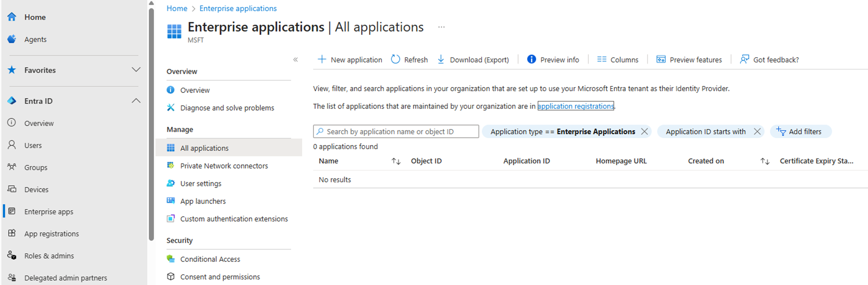The width and height of the screenshot is (868, 285).
Task: Click the Delegated admin partners icon
Action: (x=12, y=278)
